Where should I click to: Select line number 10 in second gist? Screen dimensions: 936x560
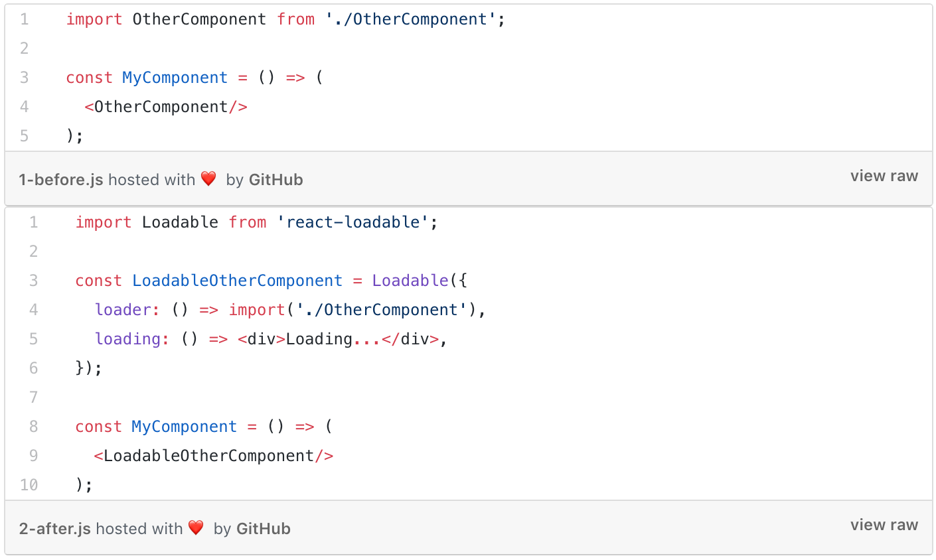[x=29, y=485]
